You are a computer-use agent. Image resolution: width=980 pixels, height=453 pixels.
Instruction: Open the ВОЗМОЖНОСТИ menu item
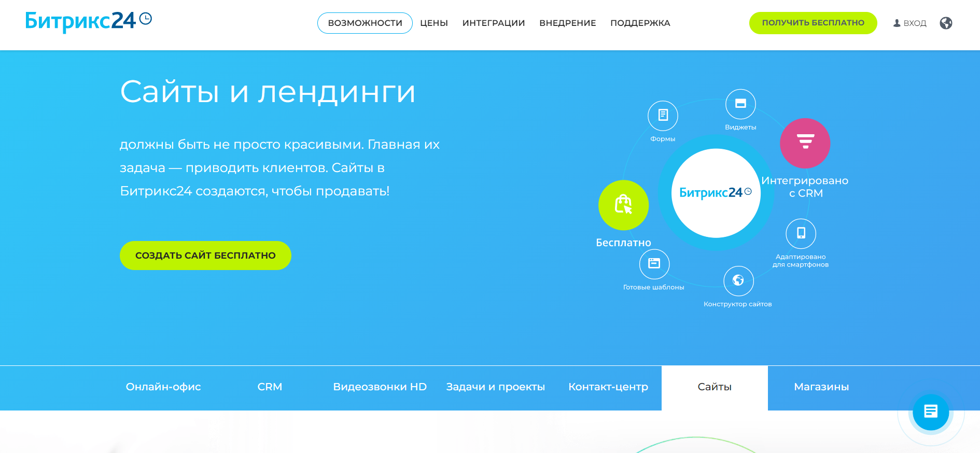pos(365,23)
